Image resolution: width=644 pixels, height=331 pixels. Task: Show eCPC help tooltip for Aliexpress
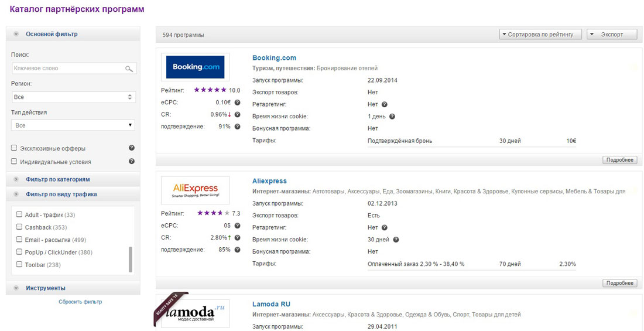pyautogui.click(x=237, y=226)
